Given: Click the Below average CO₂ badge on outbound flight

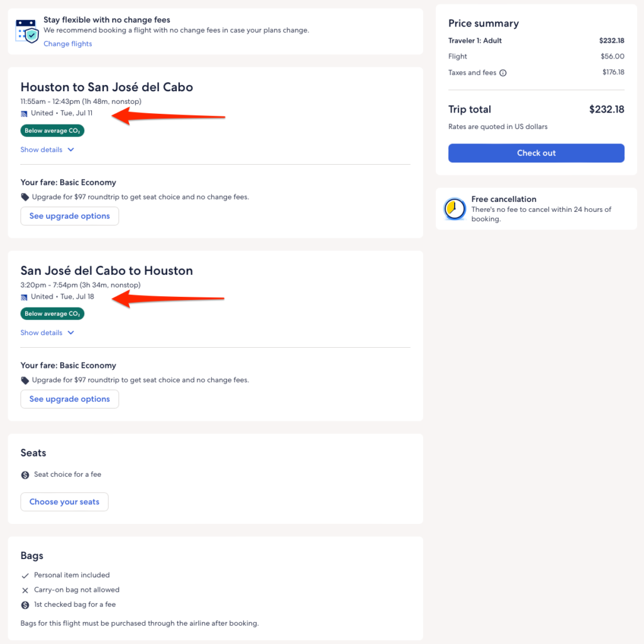Looking at the screenshot, I should (52, 131).
